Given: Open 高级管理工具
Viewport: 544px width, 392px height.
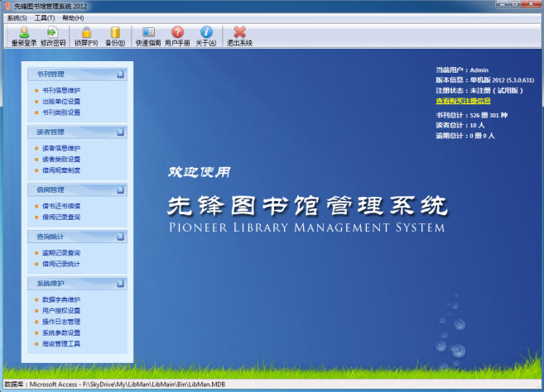Looking at the screenshot, I should click(x=61, y=344).
